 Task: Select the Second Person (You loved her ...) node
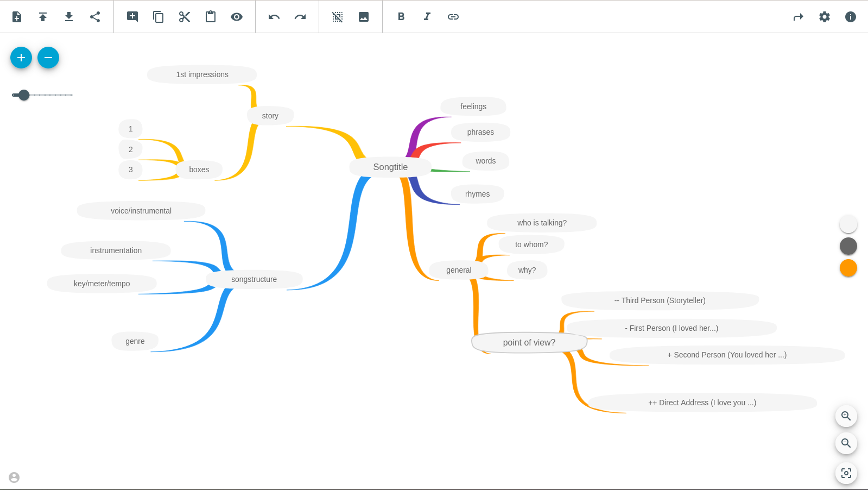tap(727, 355)
